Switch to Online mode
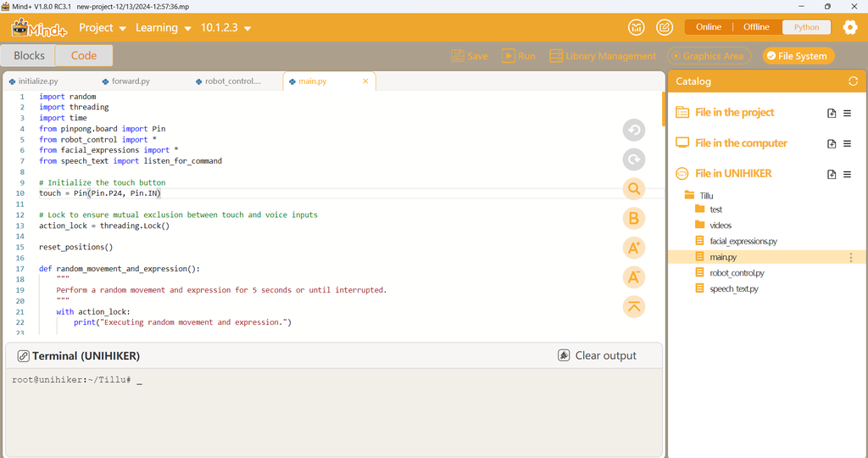 click(x=709, y=27)
